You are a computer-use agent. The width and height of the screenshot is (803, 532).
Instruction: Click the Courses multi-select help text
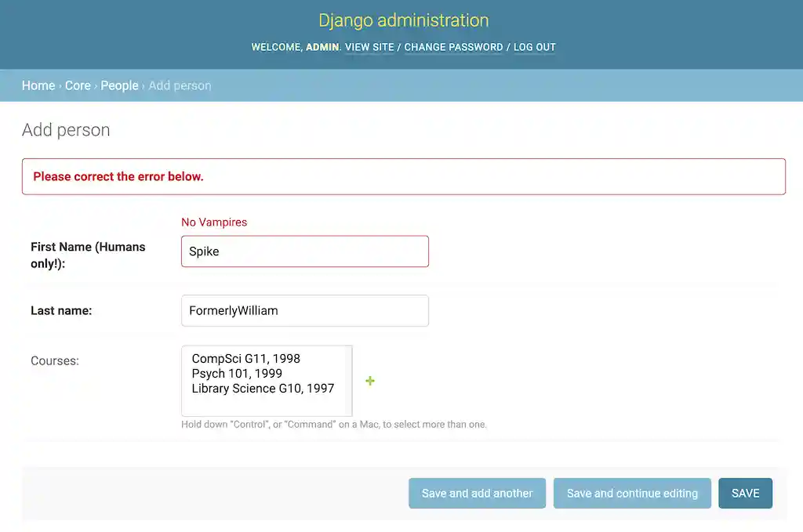pyautogui.click(x=332, y=424)
